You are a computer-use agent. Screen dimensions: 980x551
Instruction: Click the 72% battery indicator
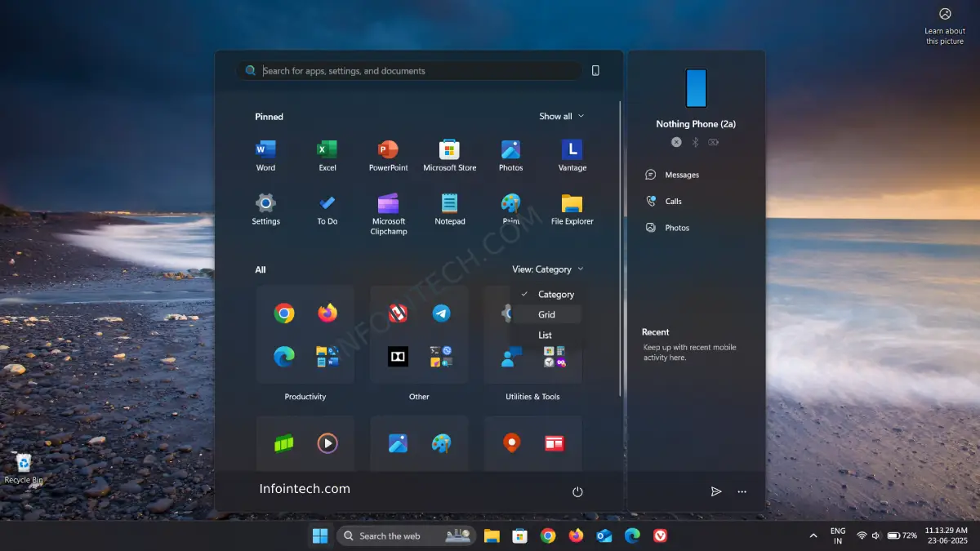tap(902, 535)
